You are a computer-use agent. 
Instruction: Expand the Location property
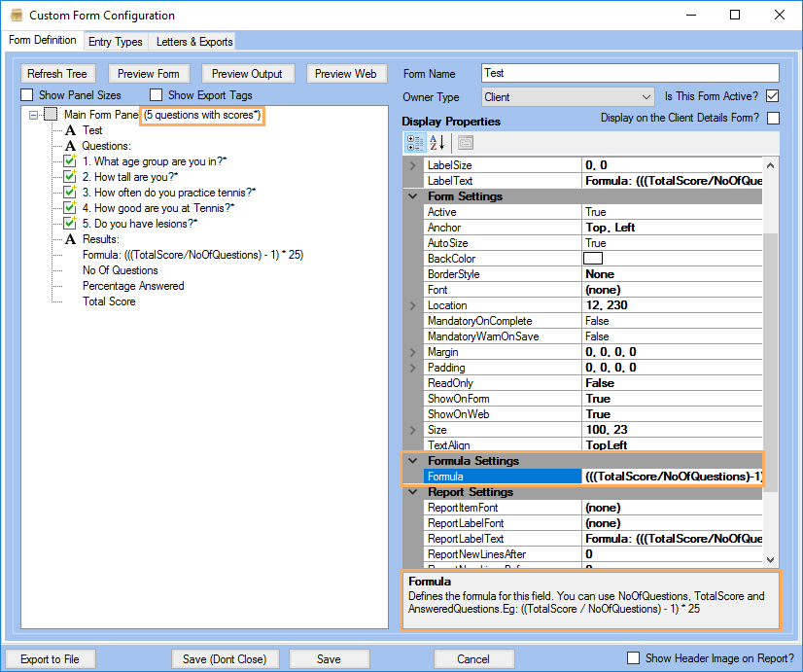pyautogui.click(x=413, y=305)
